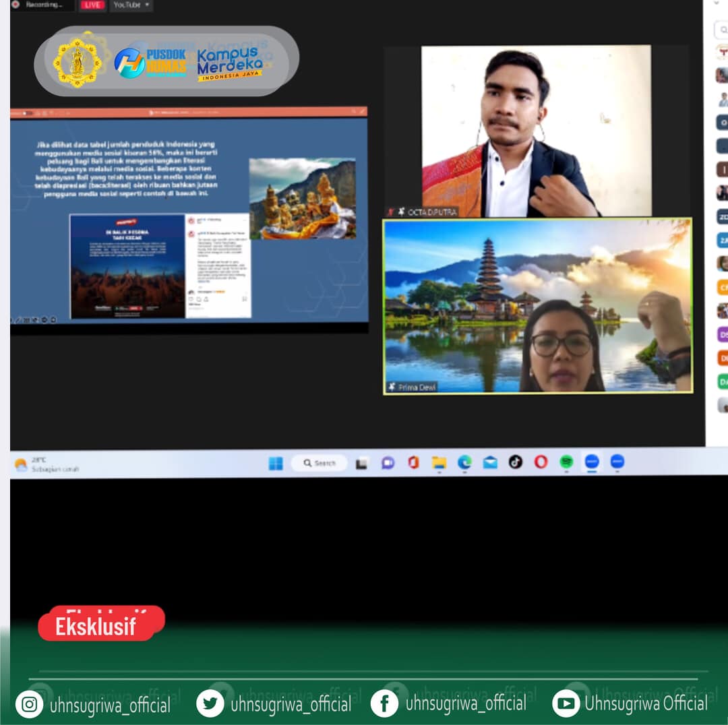Switch to the active Zoom window

coord(592,462)
